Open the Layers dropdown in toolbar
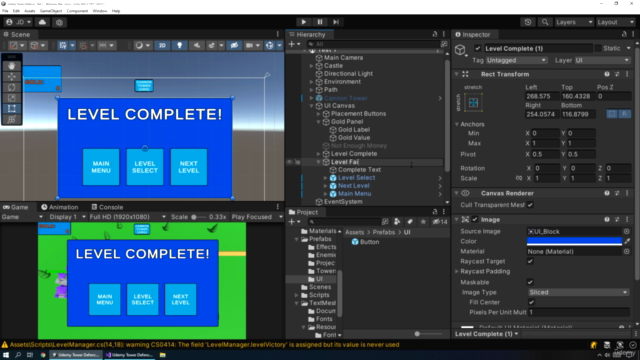The image size is (640, 360). coord(574,22)
